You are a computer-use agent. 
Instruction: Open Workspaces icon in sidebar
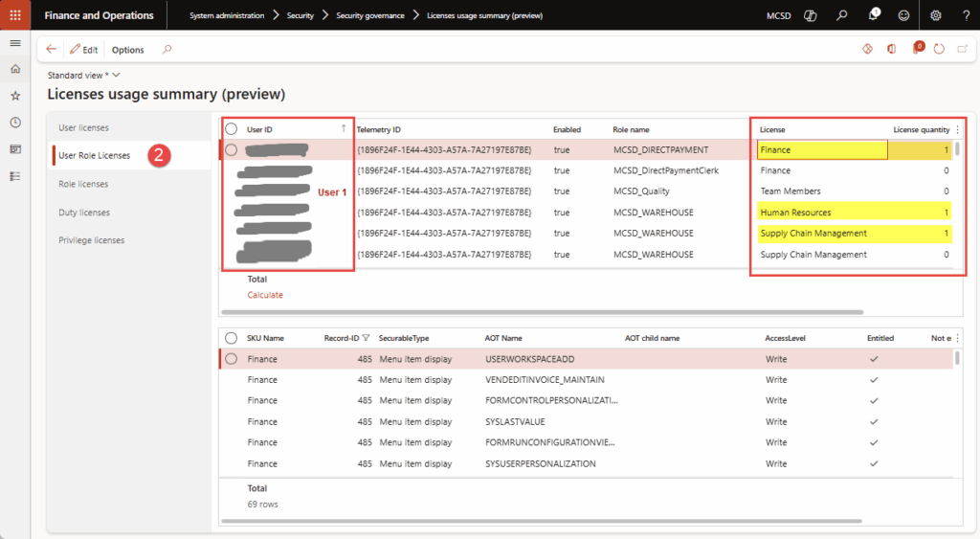[x=15, y=149]
